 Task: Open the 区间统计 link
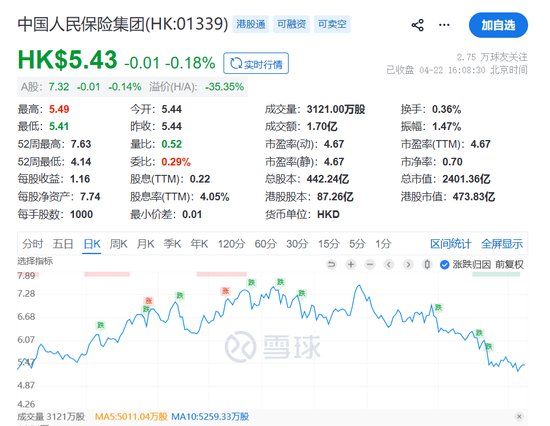(451, 244)
